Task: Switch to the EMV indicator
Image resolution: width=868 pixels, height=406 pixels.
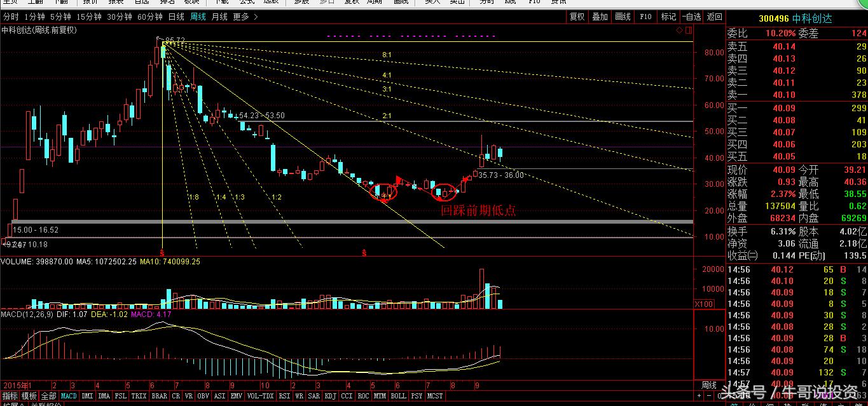Action: (x=237, y=396)
